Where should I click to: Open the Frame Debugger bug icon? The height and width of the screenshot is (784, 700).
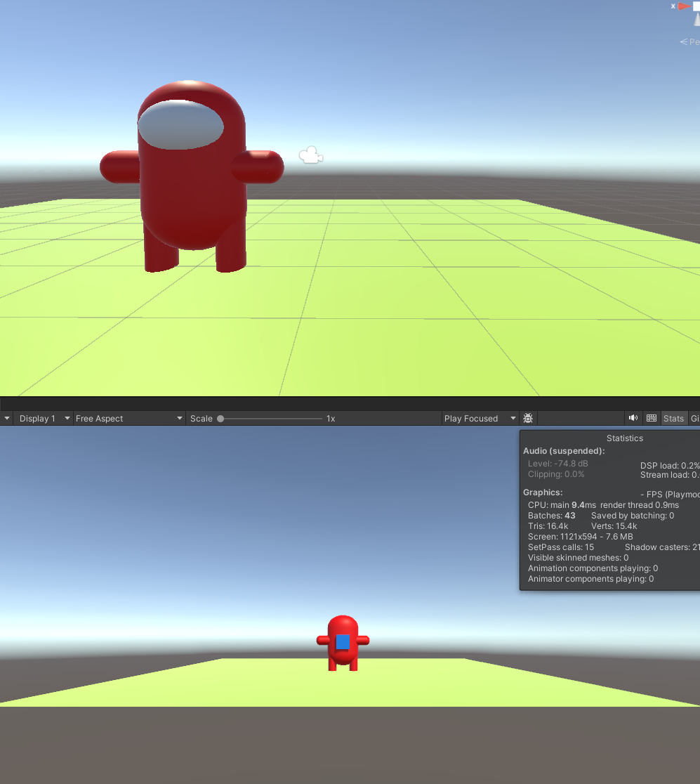pyautogui.click(x=528, y=418)
